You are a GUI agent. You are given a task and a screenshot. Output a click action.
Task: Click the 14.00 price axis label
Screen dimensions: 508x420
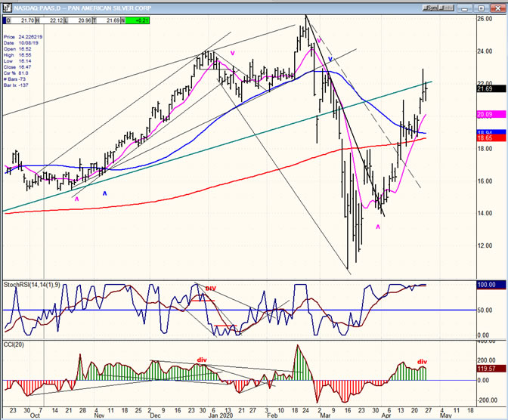[485, 213]
